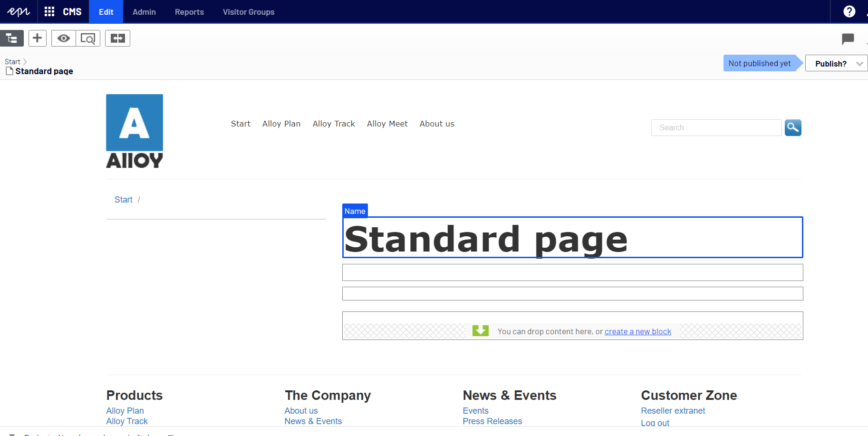The width and height of the screenshot is (868, 436).
Task: Open the app launcher grid icon
Action: point(48,11)
